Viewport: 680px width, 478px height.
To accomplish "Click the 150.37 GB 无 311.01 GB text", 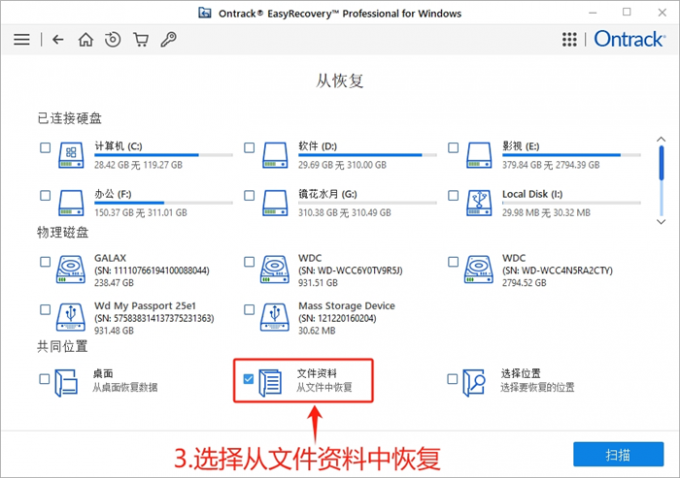I will [x=141, y=213].
